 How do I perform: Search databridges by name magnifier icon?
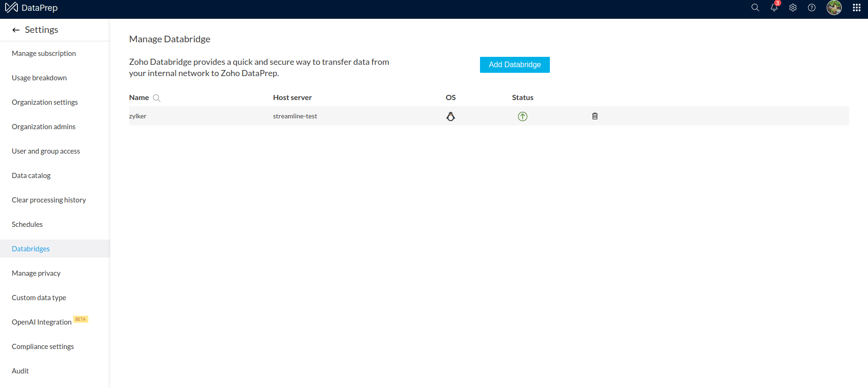pyautogui.click(x=157, y=98)
